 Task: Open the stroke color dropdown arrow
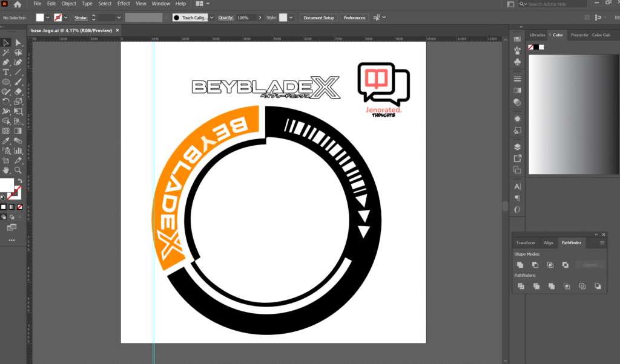tap(65, 18)
